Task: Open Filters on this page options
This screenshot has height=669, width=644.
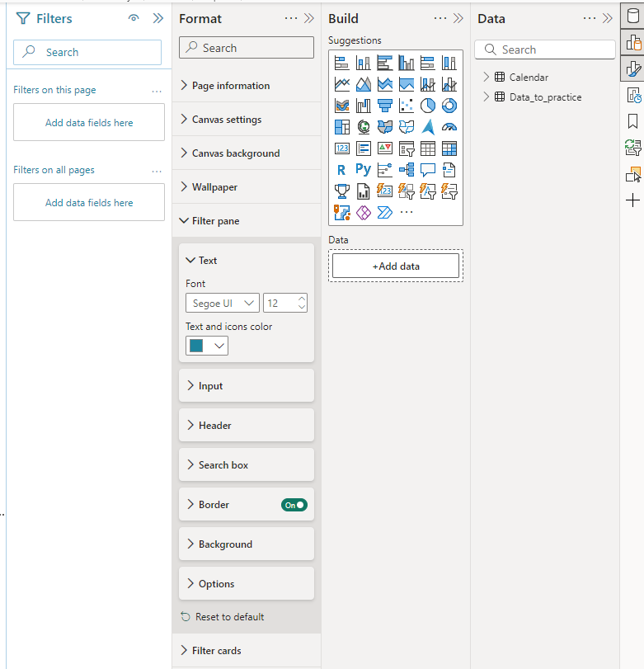Action: coord(157,92)
